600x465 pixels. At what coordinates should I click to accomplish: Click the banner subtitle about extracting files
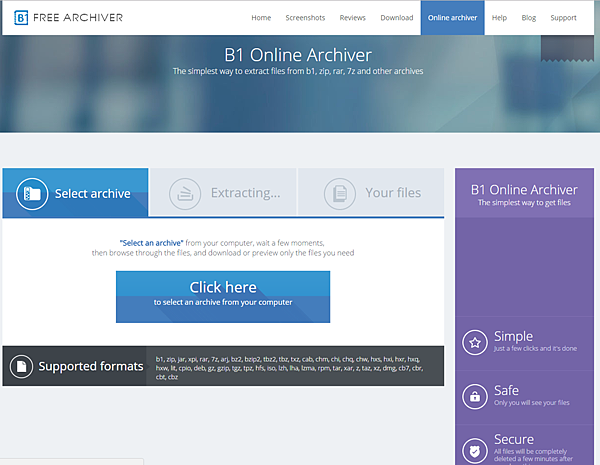tap(298, 71)
